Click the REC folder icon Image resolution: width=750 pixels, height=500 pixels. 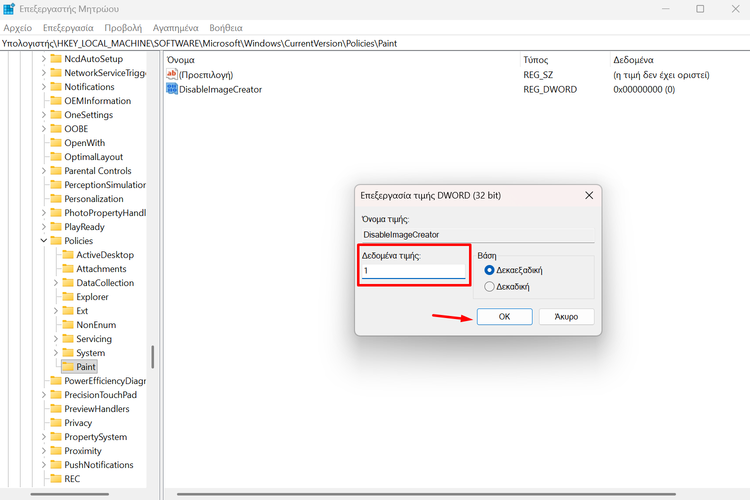tap(56, 478)
